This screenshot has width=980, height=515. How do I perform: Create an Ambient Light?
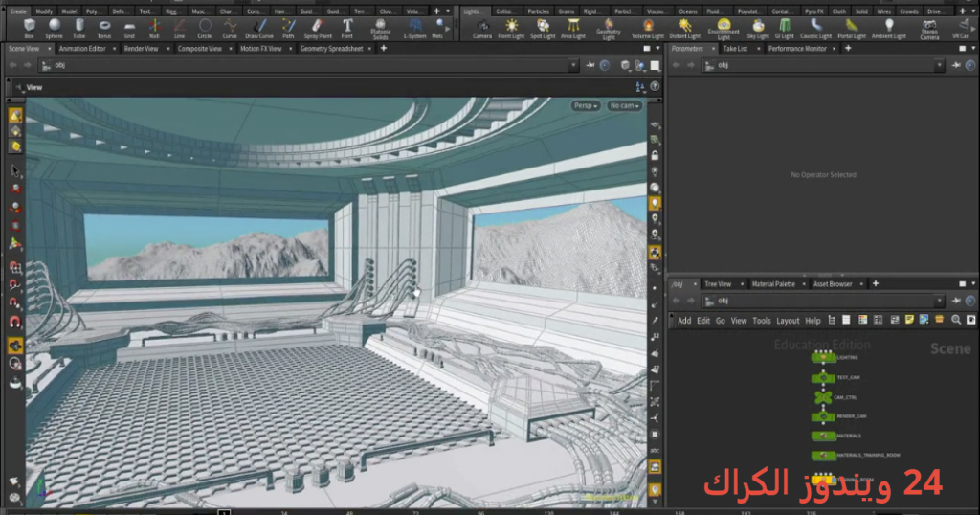[889, 28]
